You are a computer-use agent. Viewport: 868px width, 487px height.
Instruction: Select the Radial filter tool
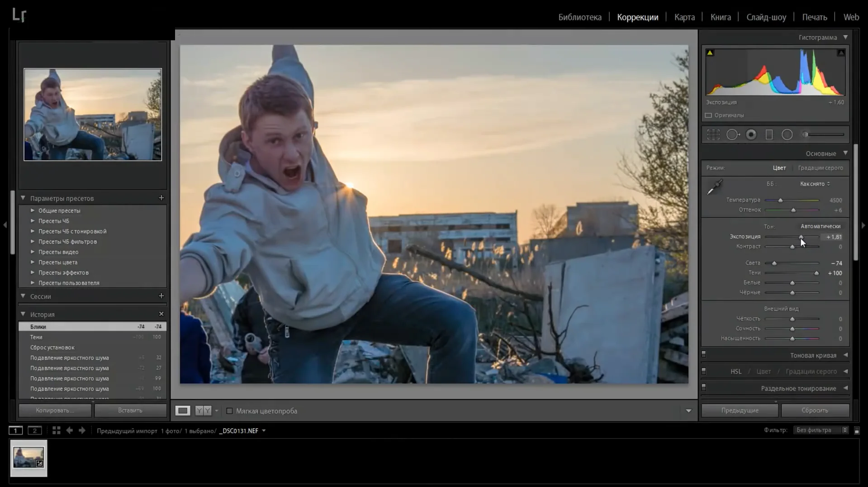(787, 134)
